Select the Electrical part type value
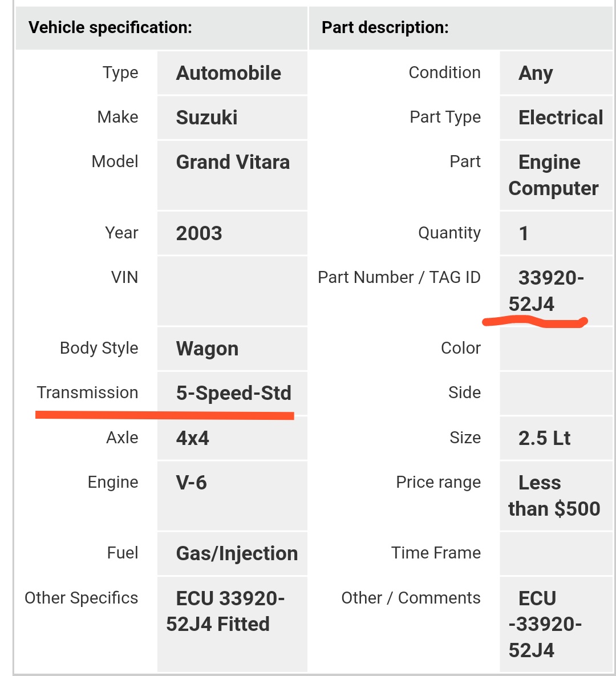Image resolution: width=616 pixels, height=676 pixels. click(x=560, y=118)
